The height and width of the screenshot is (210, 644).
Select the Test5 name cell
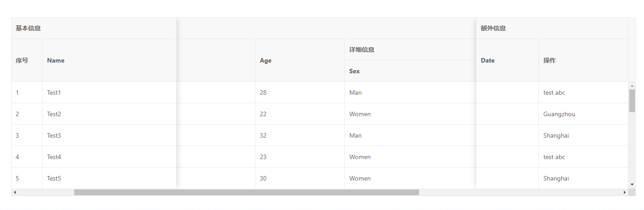[x=54, y=178]
